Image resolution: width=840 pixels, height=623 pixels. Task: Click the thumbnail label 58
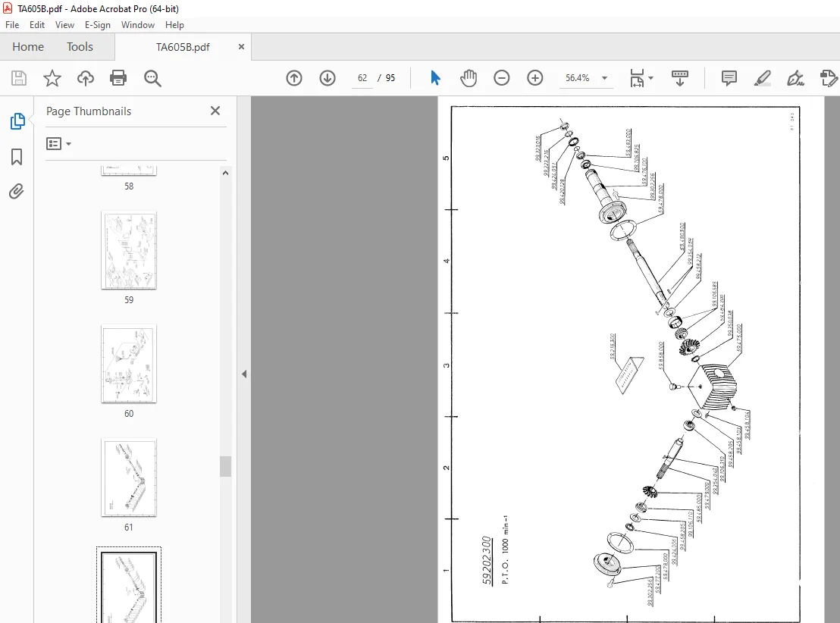[129, 186]
